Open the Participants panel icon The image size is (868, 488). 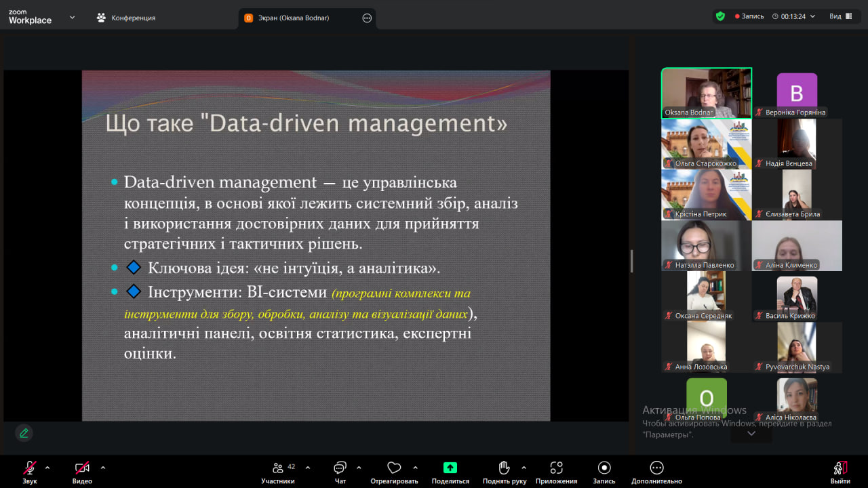[x=278, y=468]
